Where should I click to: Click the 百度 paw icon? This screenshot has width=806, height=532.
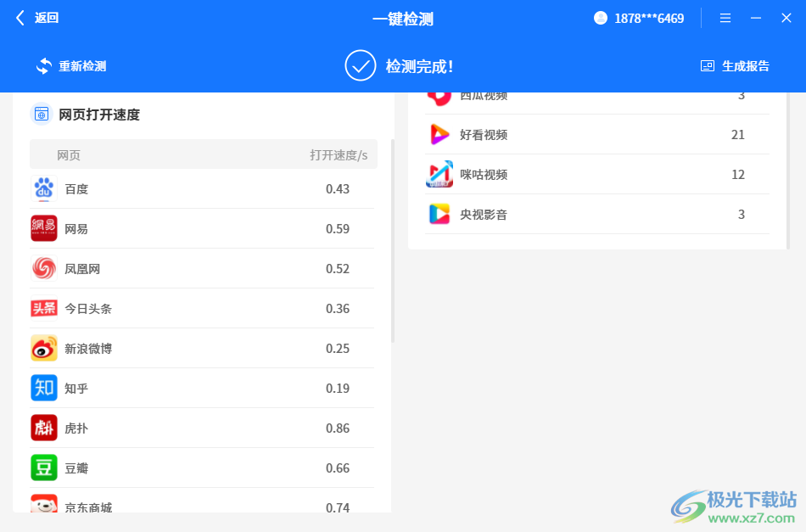tap(43, 188)
